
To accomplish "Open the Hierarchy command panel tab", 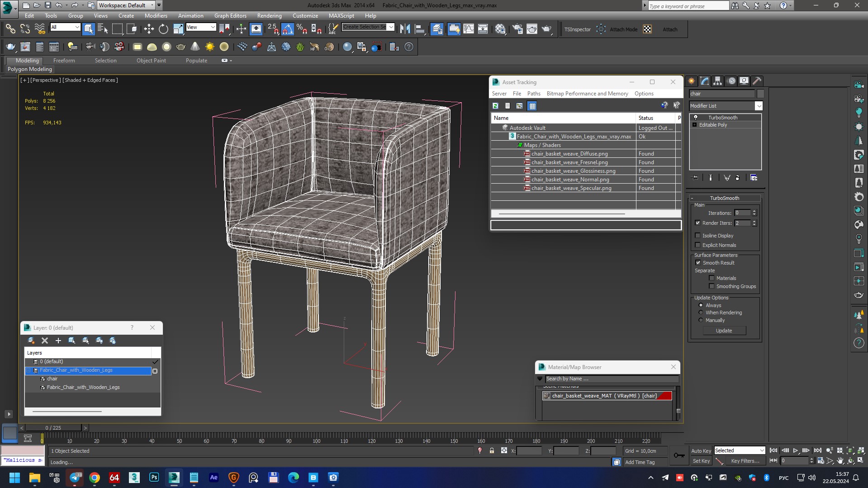I will click(x=718, y=81).
